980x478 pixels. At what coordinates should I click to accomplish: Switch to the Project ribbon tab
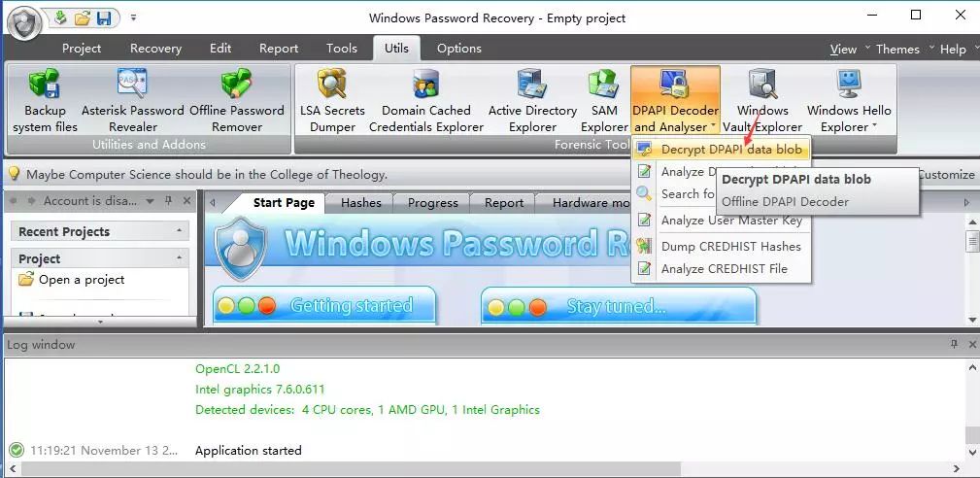pos(82,49)
